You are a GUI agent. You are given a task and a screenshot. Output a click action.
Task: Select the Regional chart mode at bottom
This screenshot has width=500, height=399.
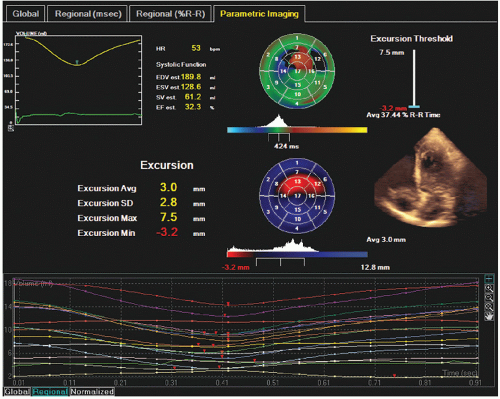tap(50, 392)
